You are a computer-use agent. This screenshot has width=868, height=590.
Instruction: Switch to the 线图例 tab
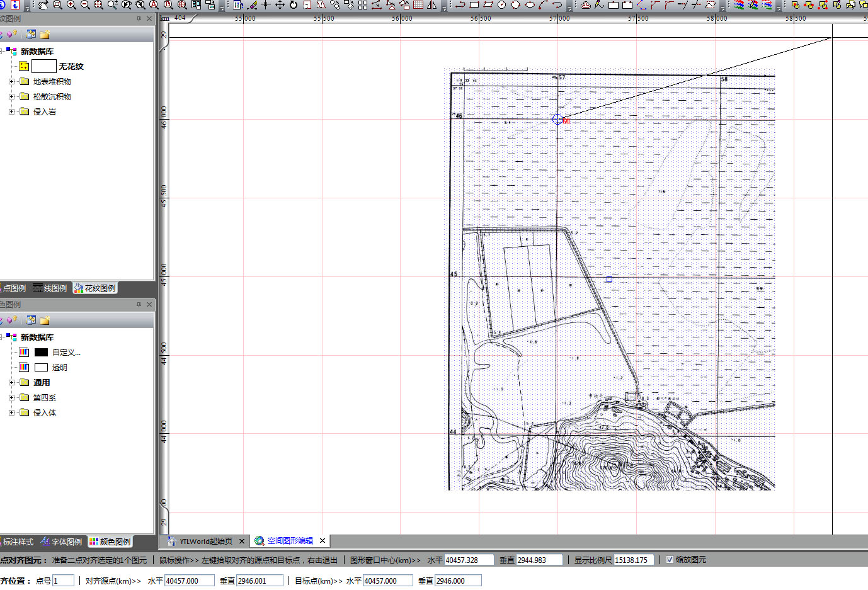point(50,288)
